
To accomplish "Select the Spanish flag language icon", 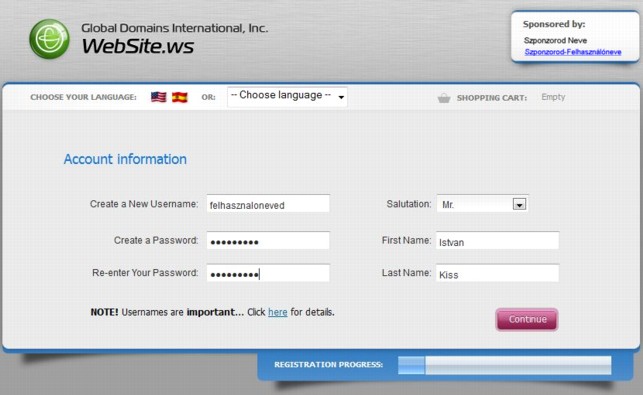I will pos(180,97).
